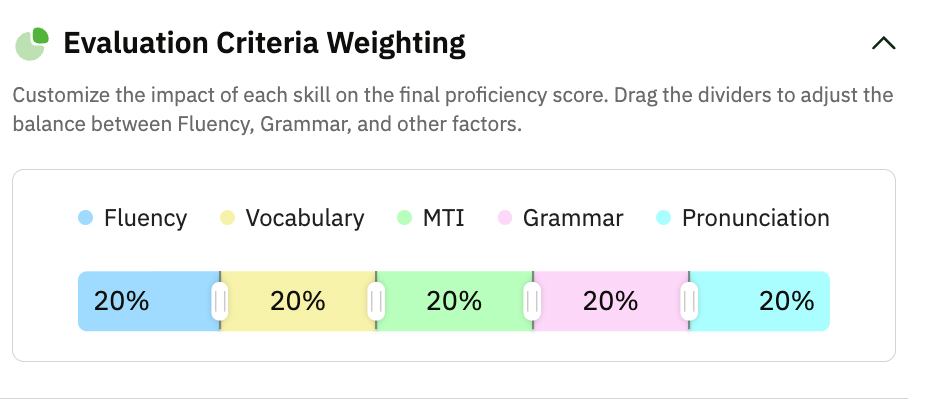The height and width of the screenshot is (408, 934).
Task: Click the divider handle between MTI and Grammar
Action: (533, 301)
